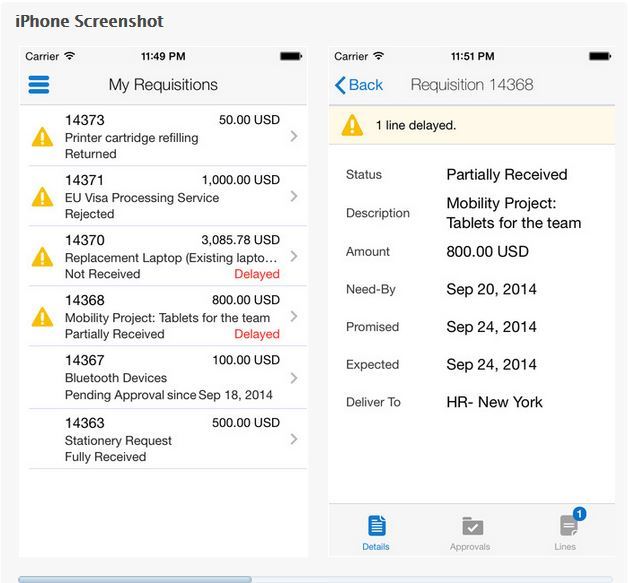Click warning icon in '1 line delayed' banner
628x583 pixels.
pos(352,126)
